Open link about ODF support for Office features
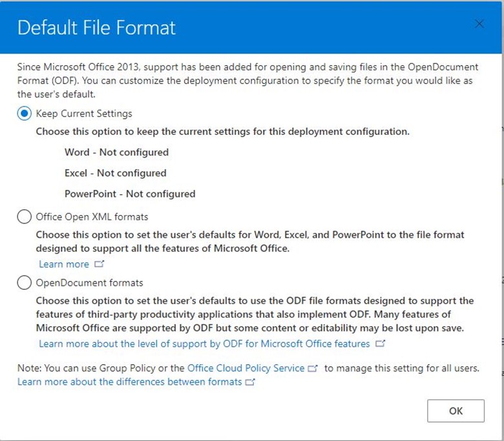Screen dimensions: 504x441 [x=204, y=344]
